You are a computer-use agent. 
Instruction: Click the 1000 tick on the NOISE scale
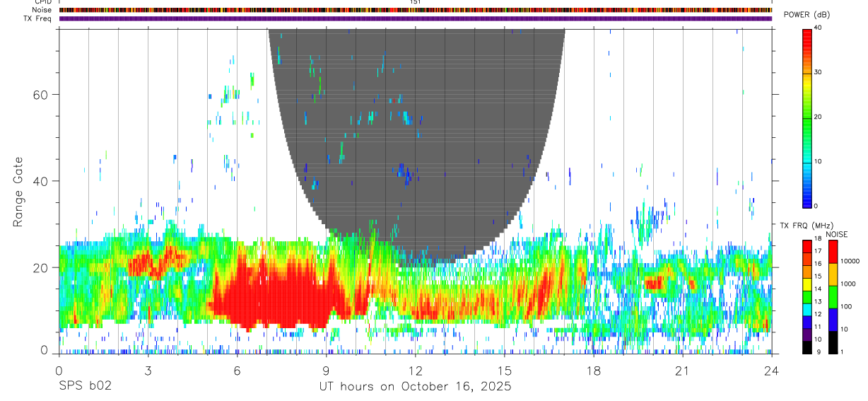[848, 284]
